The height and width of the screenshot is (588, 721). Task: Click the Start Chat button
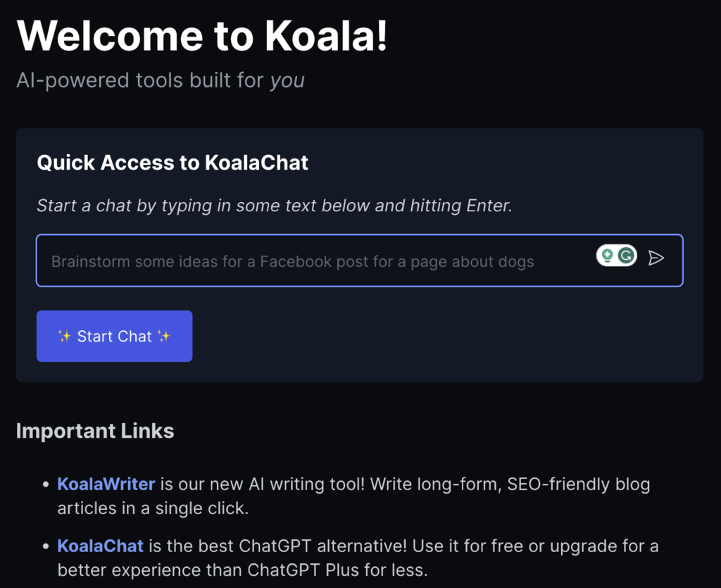pyautogui.click(x=115, y=336)
